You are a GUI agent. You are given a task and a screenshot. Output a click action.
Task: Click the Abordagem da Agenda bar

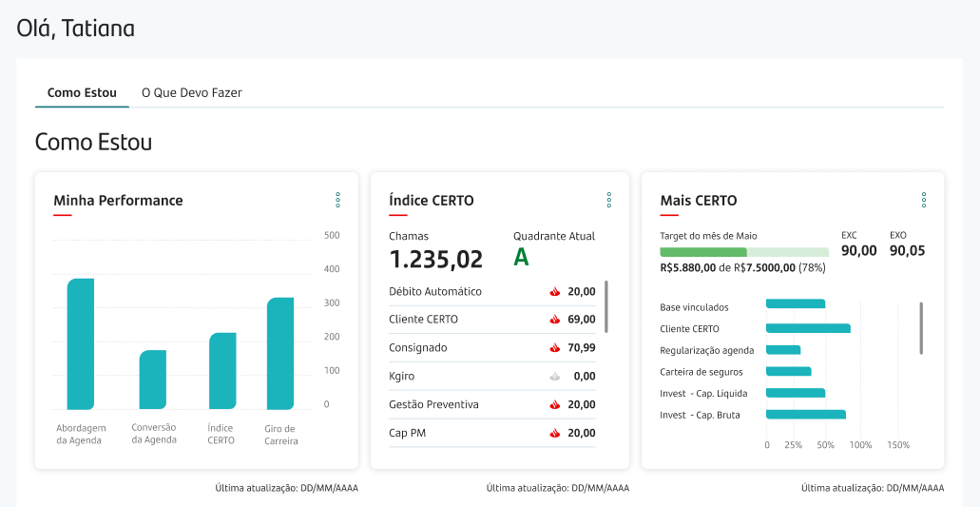point(81,343)
